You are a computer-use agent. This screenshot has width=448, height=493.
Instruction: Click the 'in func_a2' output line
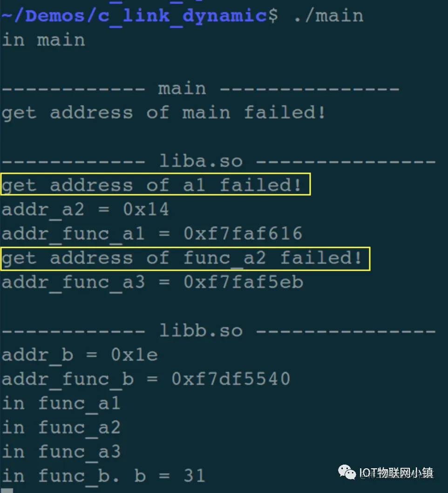61,428
